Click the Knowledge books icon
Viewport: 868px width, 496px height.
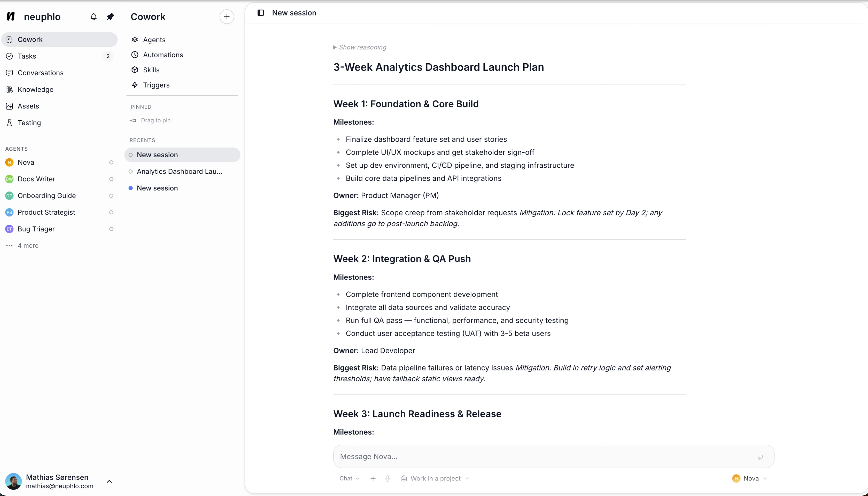(10, 90)
